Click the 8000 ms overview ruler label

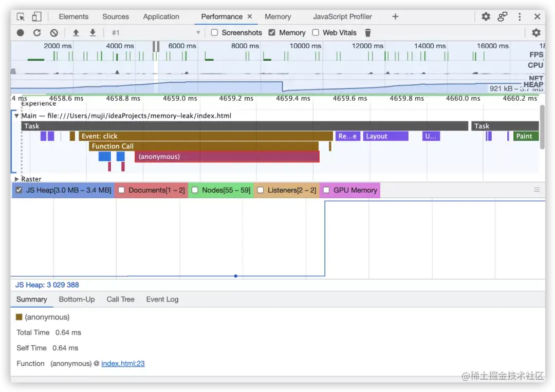245,46
